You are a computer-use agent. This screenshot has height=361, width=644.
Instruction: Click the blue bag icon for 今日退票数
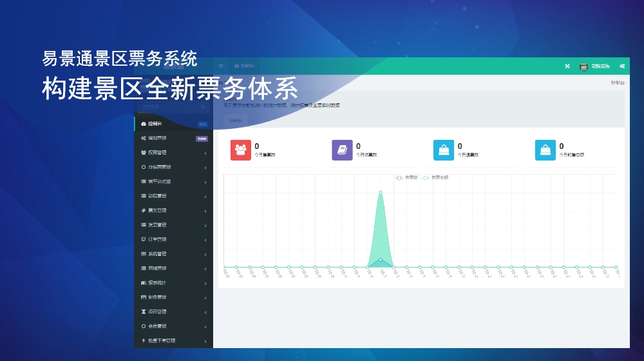(444, 150)
